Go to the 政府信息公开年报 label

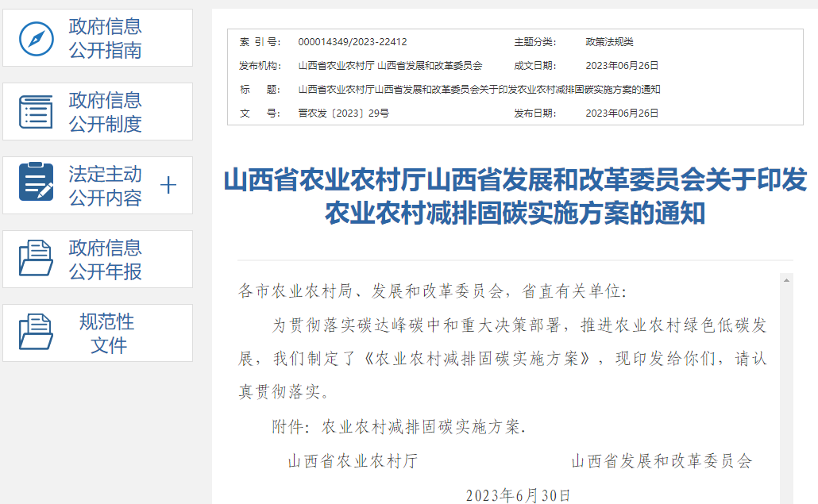[105, 260]
